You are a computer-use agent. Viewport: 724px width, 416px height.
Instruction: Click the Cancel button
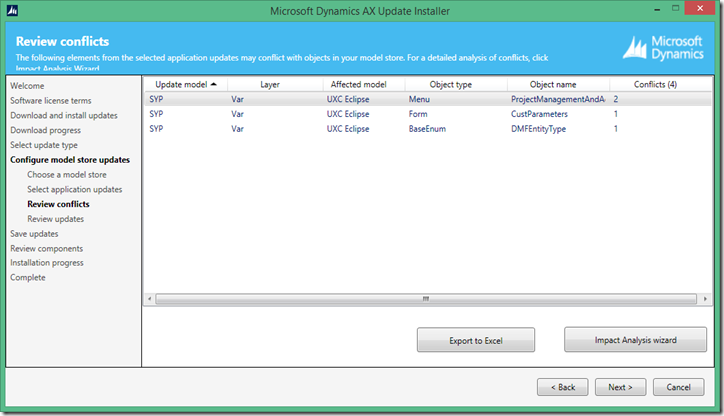tap(679, 387)
